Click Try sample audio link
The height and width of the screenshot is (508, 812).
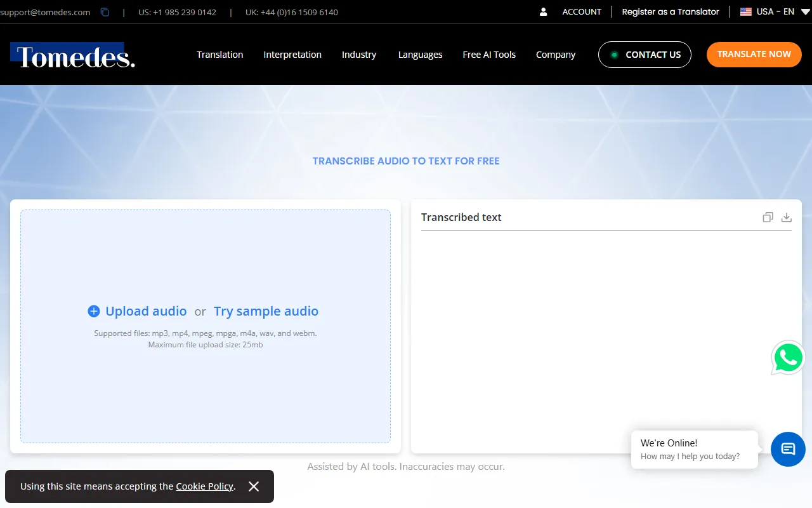pos(266,311)
